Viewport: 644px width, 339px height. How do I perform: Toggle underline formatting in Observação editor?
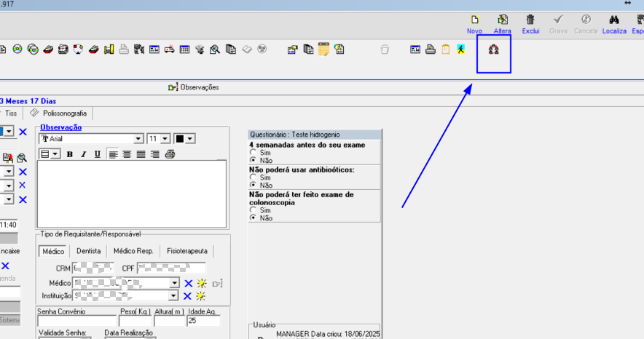[x=98, y=154]
